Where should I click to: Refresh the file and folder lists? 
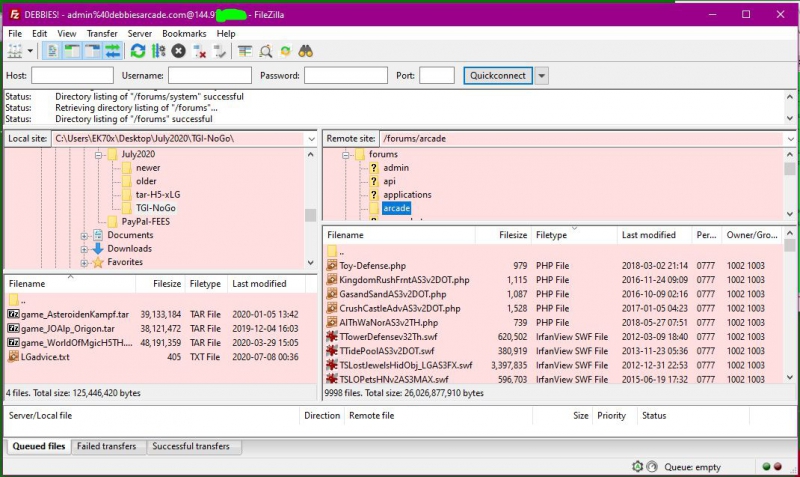[138, 51]
